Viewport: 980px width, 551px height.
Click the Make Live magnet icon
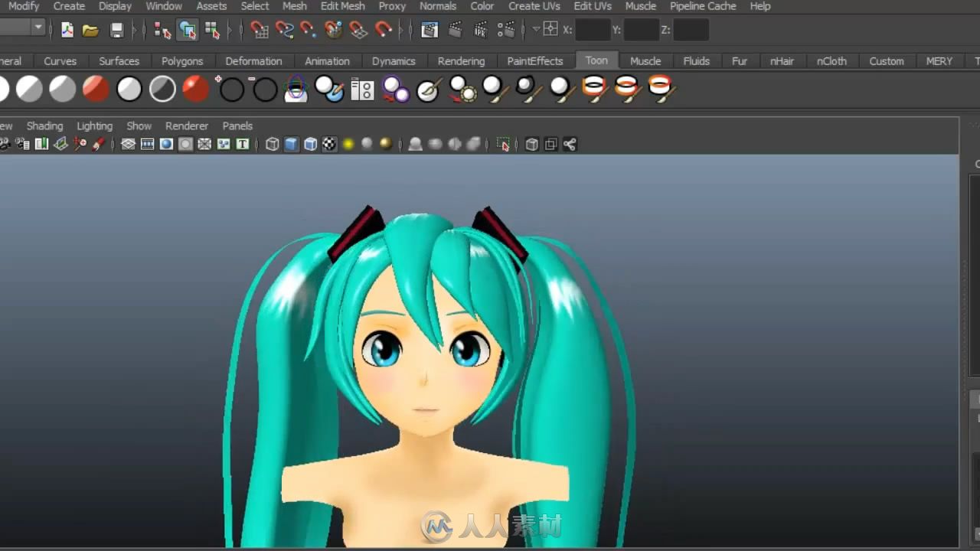click(x=384, y=31)
